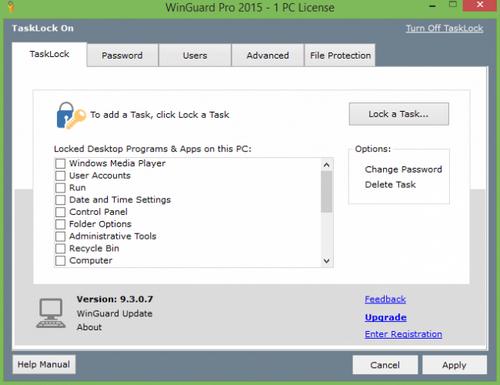Check the Windows Media Player checkbox

[x=60, y=164]
